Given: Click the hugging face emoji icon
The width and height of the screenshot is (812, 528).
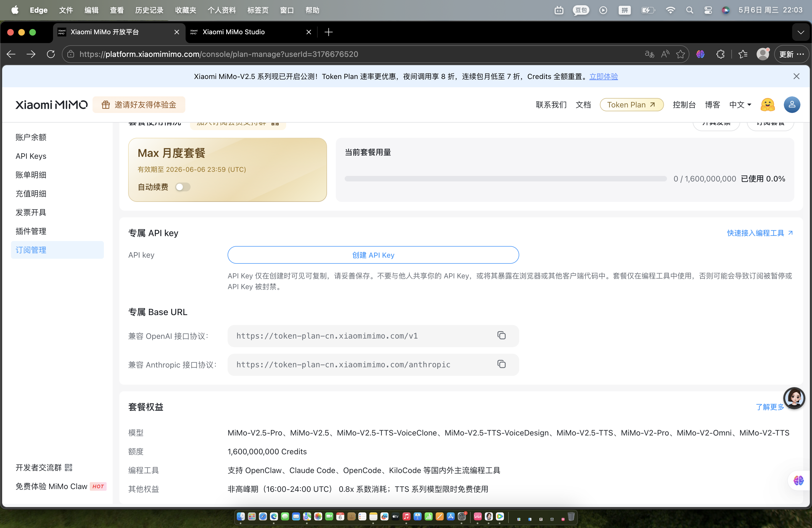Looking at the screenshot, I should (x=768, y=105).
